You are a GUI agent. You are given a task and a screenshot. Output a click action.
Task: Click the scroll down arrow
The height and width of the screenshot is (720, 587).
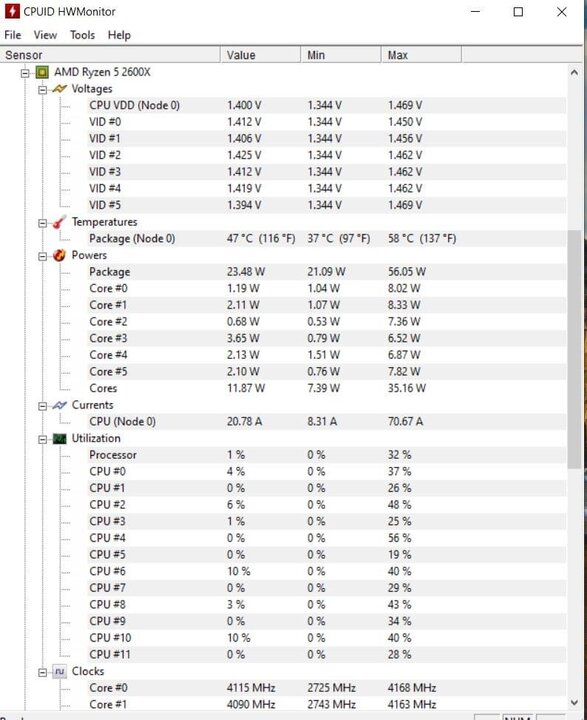point(574,702)
